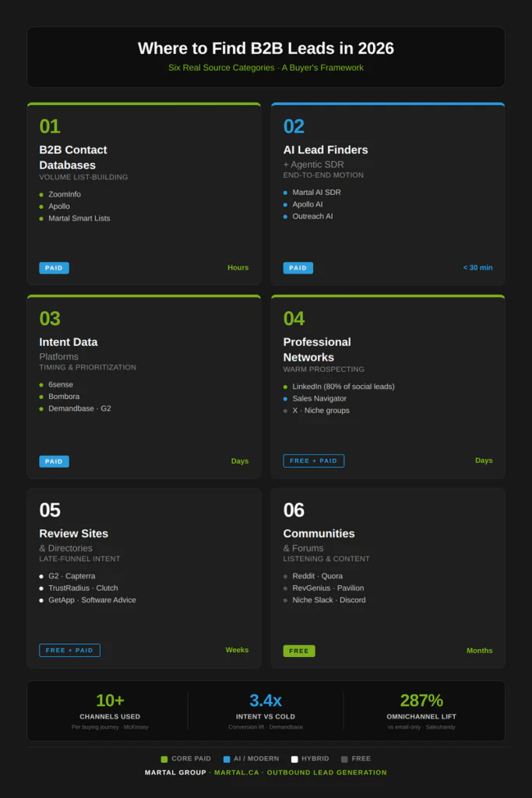Click 'OUTBOUND LEAD GENERATION' in the footer

[x=327, y=772]
